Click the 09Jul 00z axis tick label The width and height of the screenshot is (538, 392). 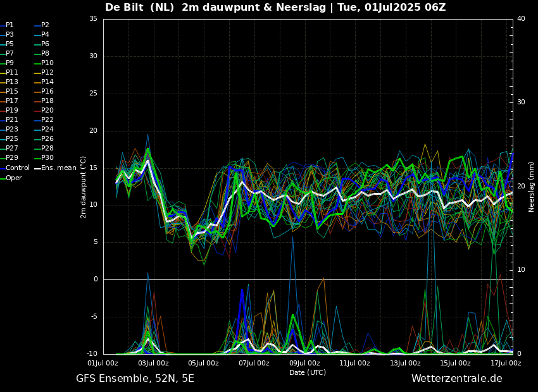coord(304,363)
